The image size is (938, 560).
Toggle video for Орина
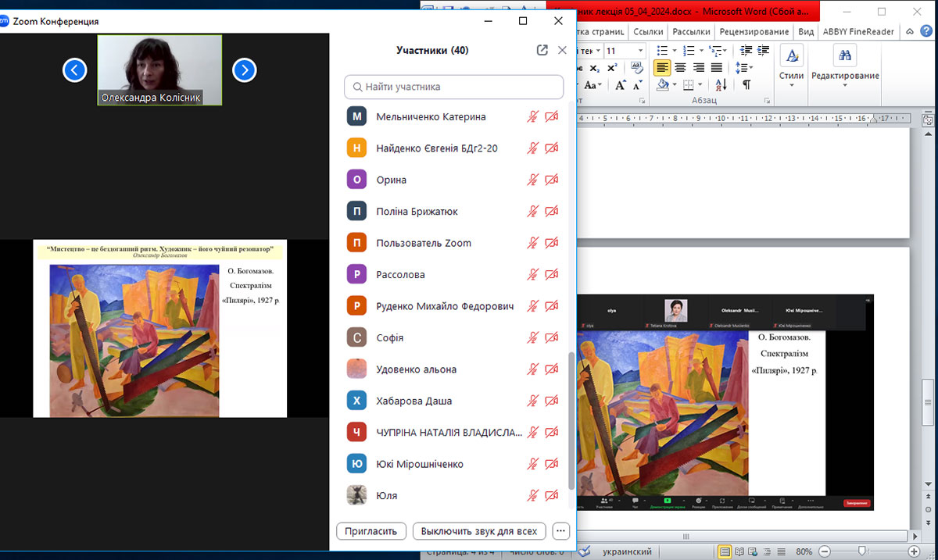click(552, 180)
